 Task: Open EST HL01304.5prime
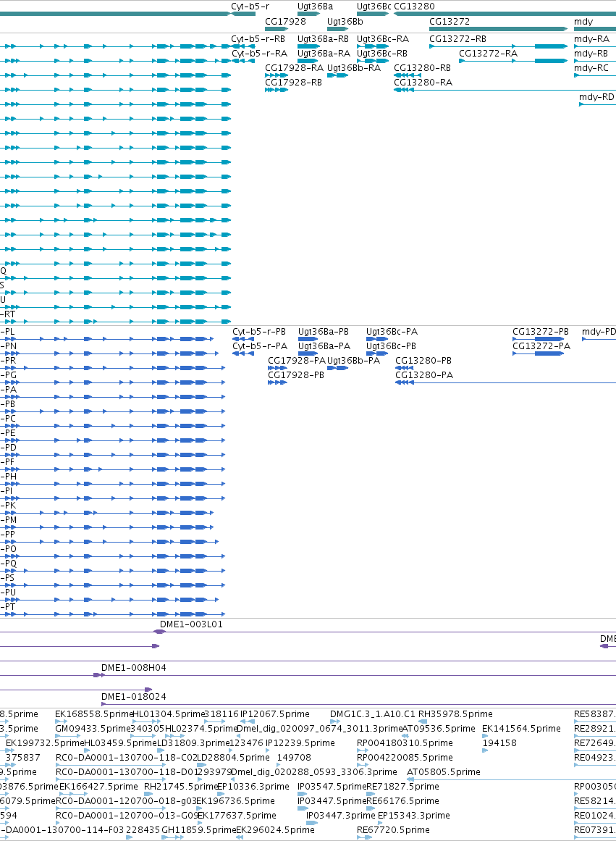pyautogui.click(x=169, y=714)
